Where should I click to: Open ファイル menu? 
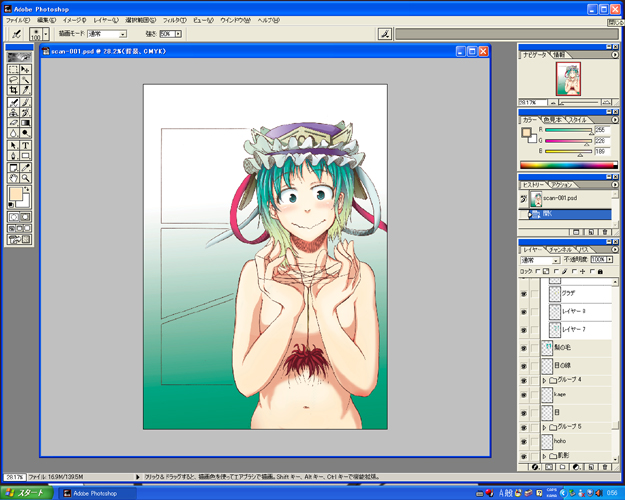pyautogui.click(x=18, y=20)
